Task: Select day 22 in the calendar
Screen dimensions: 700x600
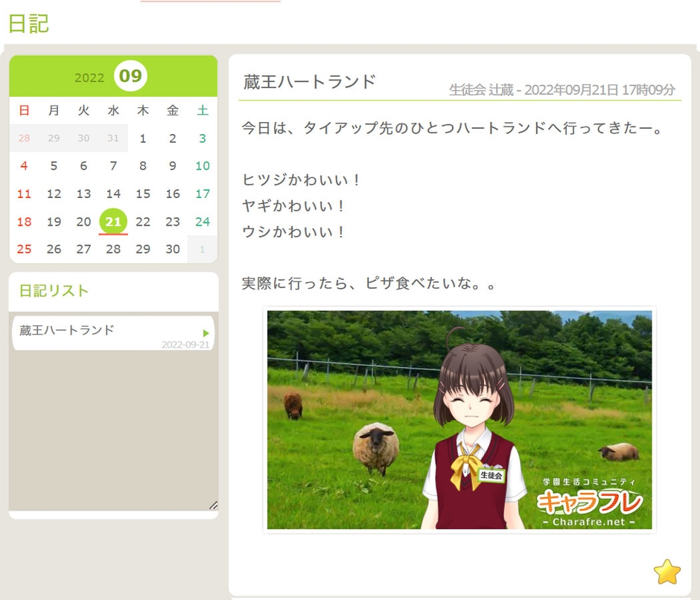Action: (143, 221)
